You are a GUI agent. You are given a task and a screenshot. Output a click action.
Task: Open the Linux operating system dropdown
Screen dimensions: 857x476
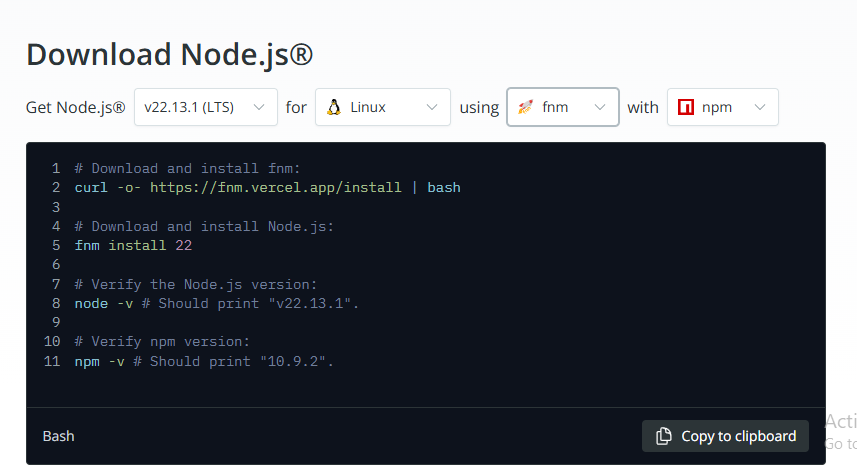coord(383,107)
